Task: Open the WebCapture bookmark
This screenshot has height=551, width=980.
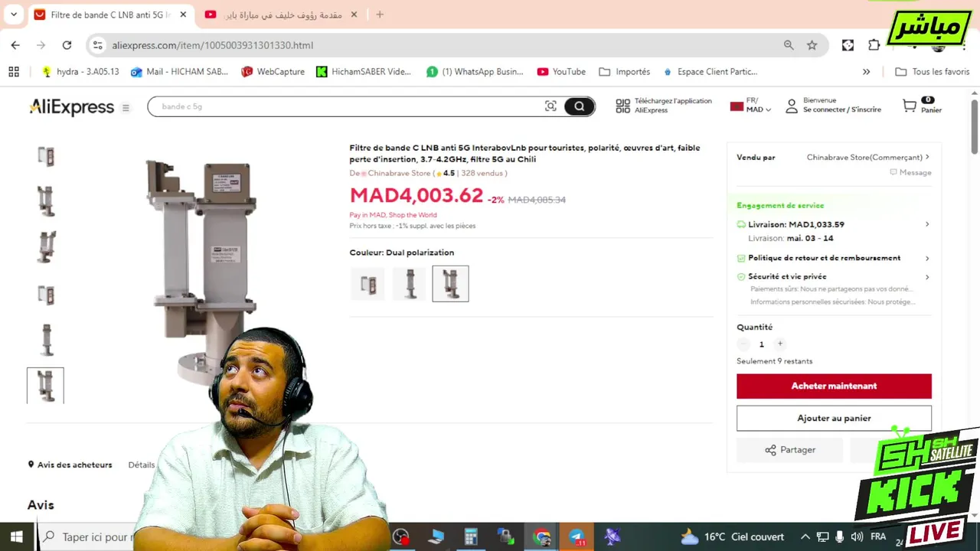Action: coord(273,72)
